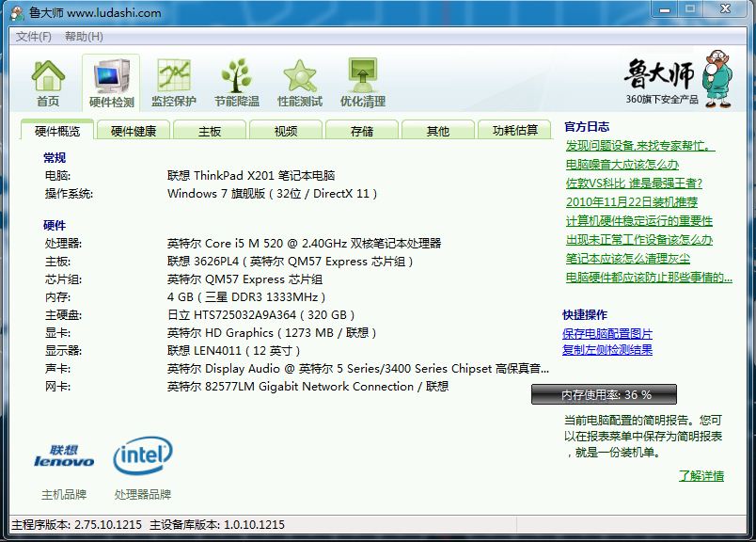The height and width of the screenshot is (542, 756).
Task: Open link 出现未正常工作设备该怎么办
Action: [638, 240]
